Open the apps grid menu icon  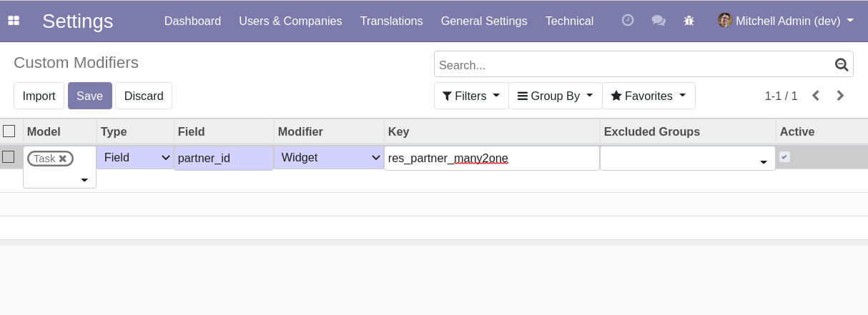14,21
